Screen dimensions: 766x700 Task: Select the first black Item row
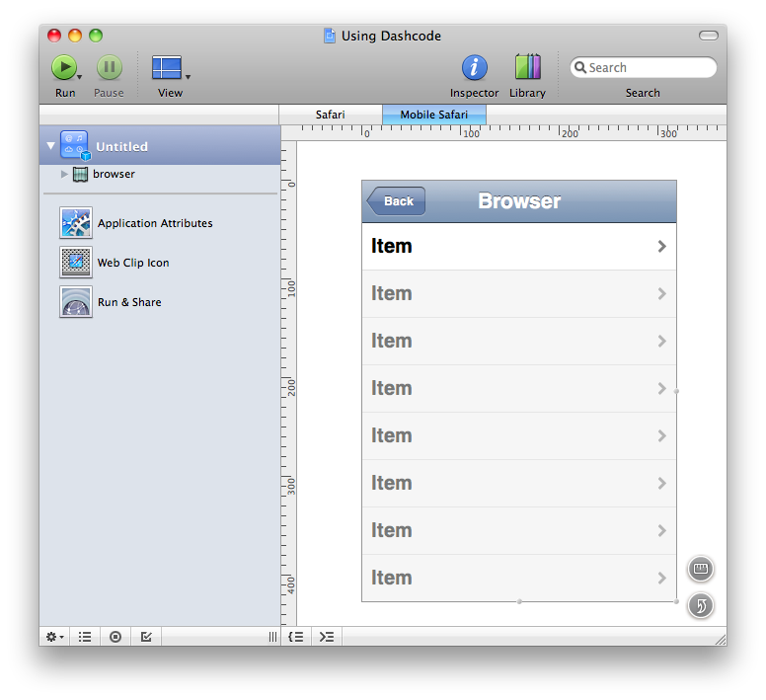click(519, 246)
